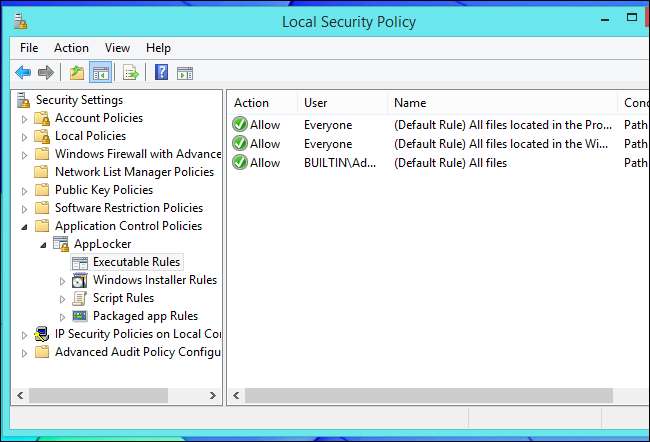The image size is (650, 442).
Task: Expand the Public Key Policies arrow
Action: 24,191
